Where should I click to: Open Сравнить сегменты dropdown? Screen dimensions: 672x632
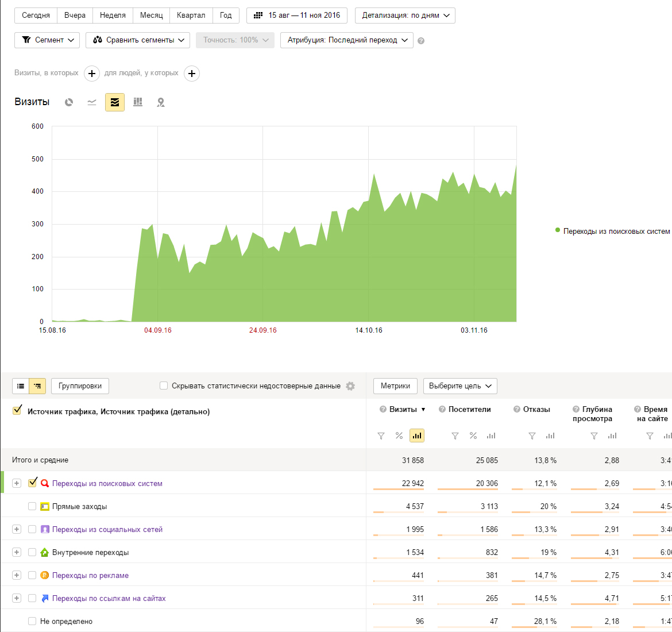point(138,40)
